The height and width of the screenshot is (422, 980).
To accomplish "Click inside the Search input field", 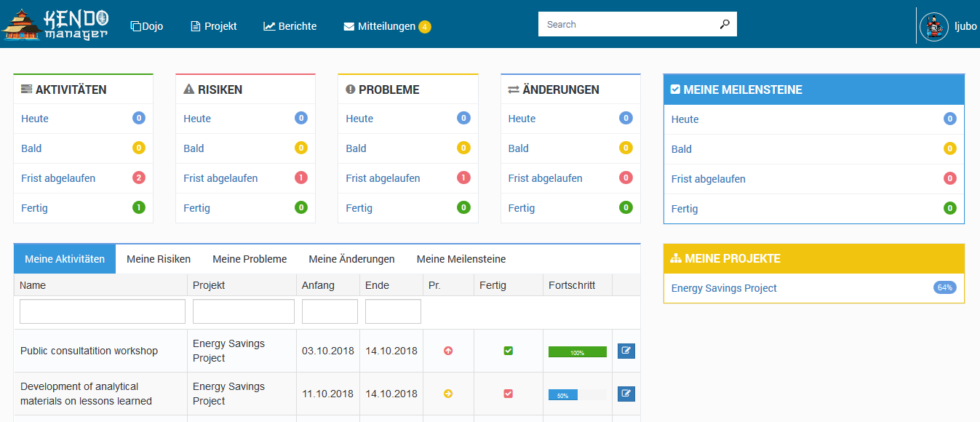I will pyautogui.click(x=626, y=23).
